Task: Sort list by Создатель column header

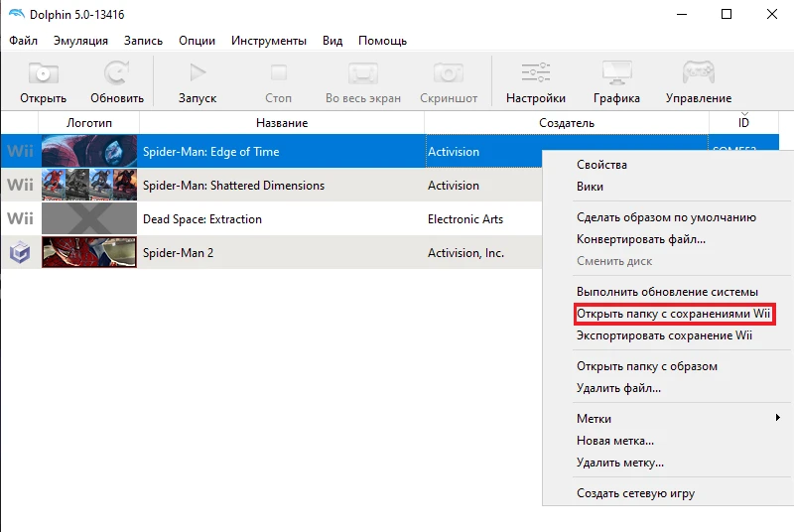Action: 566,122
